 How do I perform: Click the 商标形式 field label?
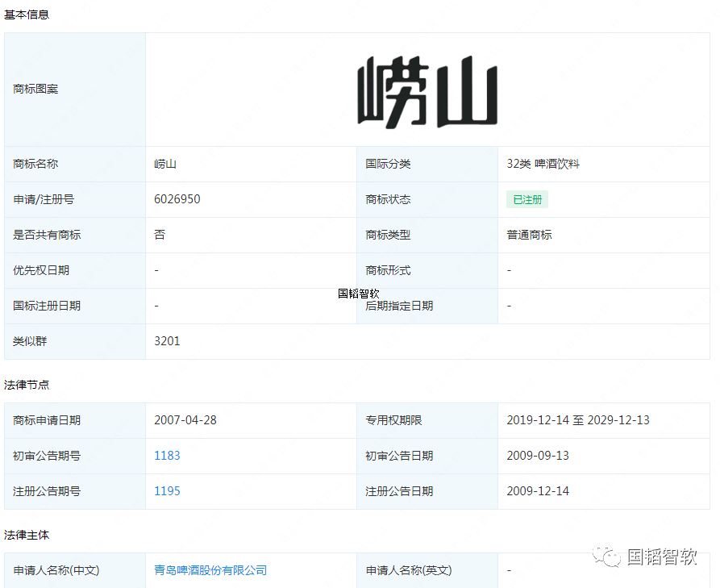click(388, 270)
